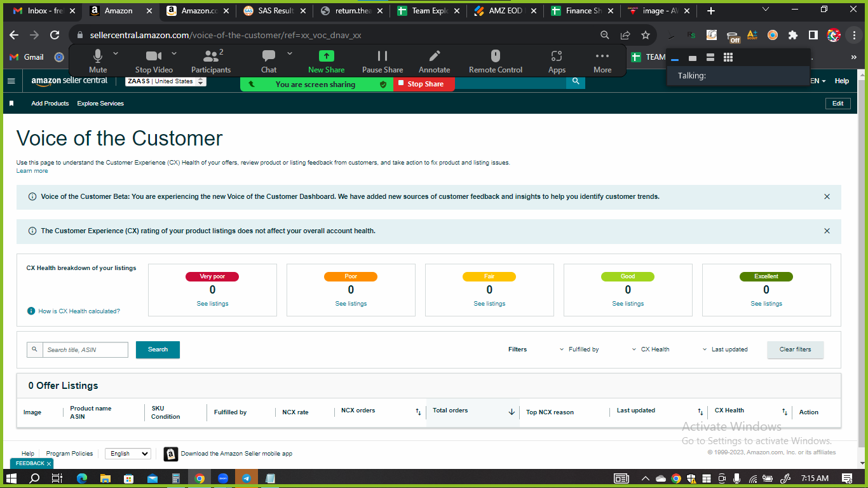Open a new browser tab

[x=711, y=11]
